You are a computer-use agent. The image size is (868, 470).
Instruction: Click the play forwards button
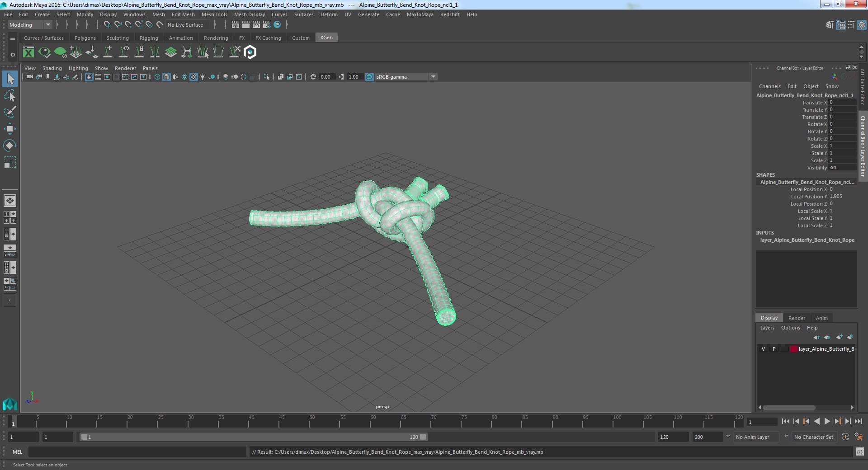(x=827, y=421)
